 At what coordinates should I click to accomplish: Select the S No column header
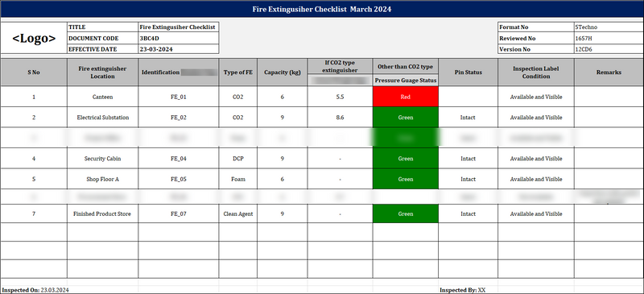(34, 72)
